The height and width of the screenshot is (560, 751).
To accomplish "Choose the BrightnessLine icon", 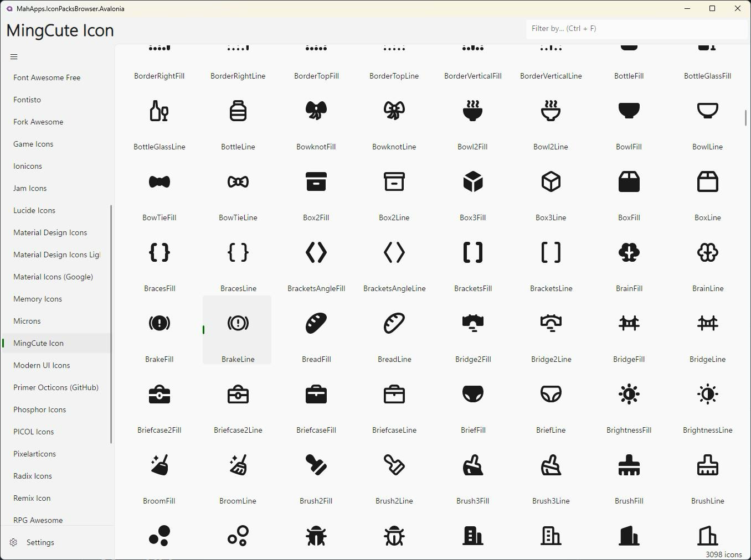I will pyautogui.click(x=708, y=394).
